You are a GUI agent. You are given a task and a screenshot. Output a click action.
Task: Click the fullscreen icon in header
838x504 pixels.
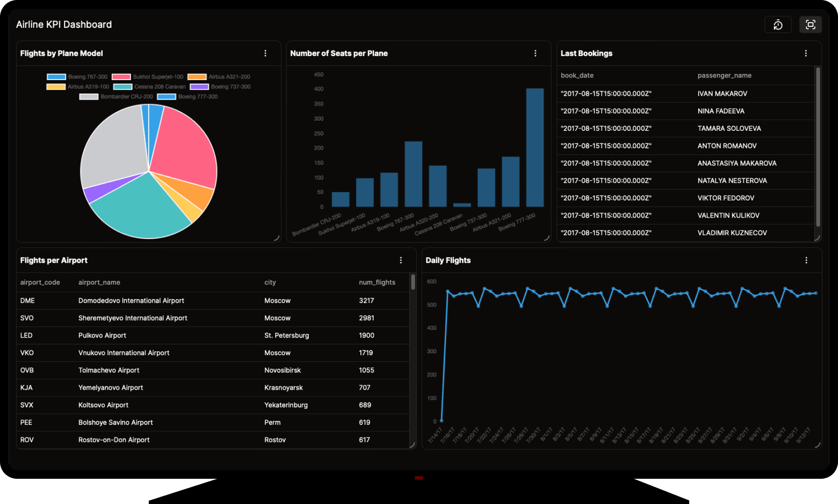point(810,25)
